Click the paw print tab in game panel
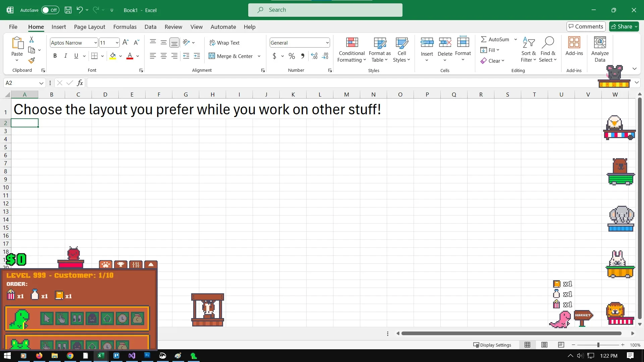The width and height of the screenshot is (644, 362). (x=105, y=265)
